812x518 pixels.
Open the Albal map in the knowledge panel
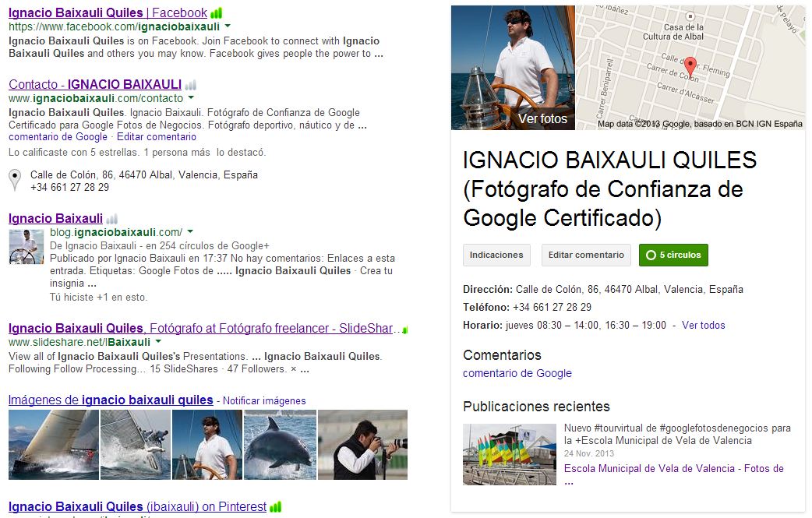[690, 67]
